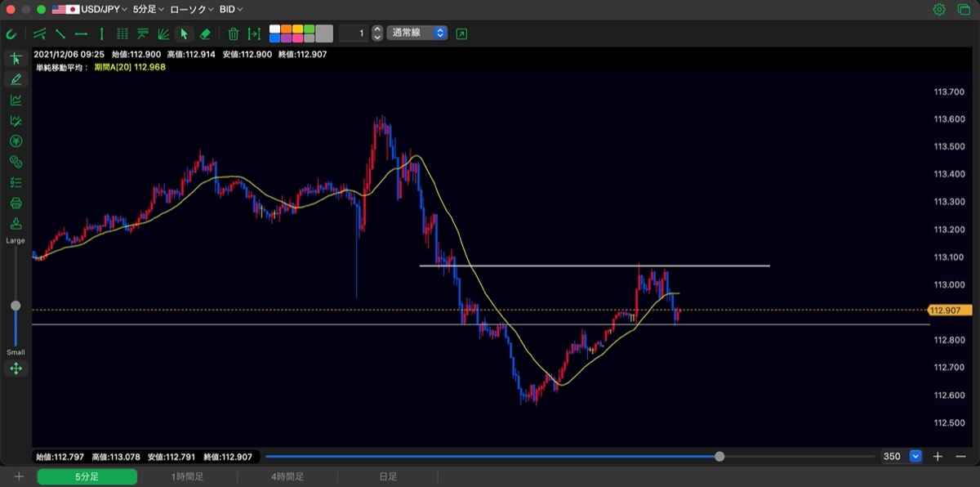Click the chart scroll slider handle
980x487 pixels.
pos(719,456)
